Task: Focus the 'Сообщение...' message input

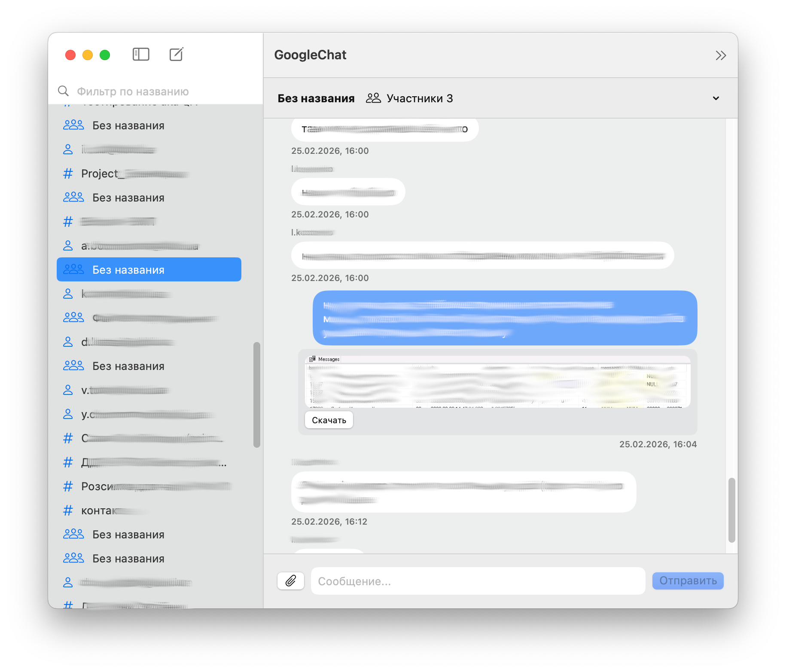Action: 478,581
